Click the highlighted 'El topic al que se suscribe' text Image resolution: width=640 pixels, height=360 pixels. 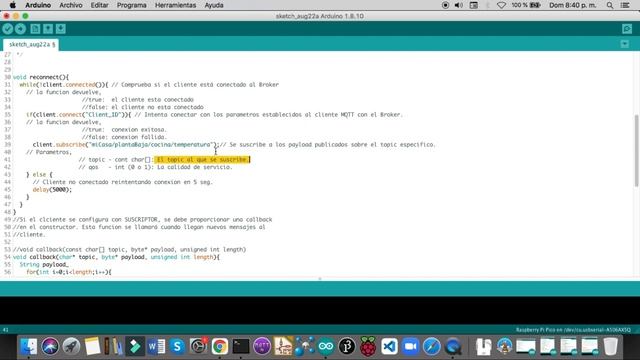point(202,160)
